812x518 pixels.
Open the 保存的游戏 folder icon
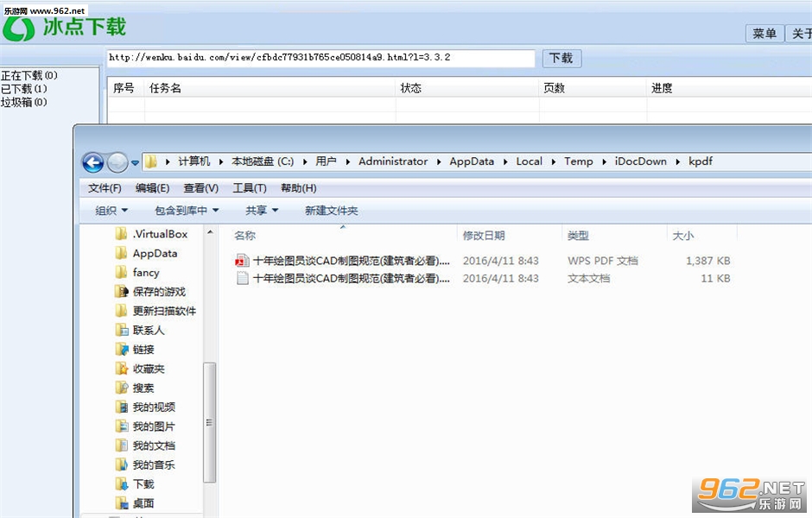121,291
